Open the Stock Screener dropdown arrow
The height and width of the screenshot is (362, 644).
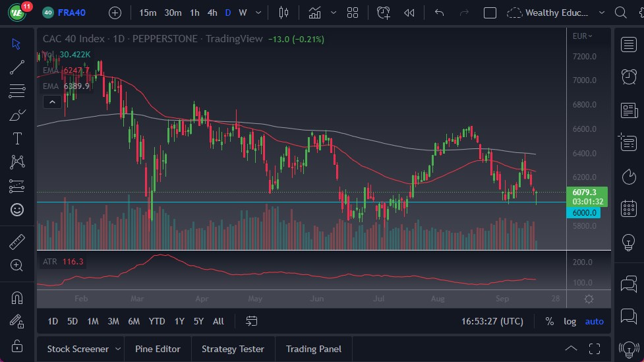point(118,349)
